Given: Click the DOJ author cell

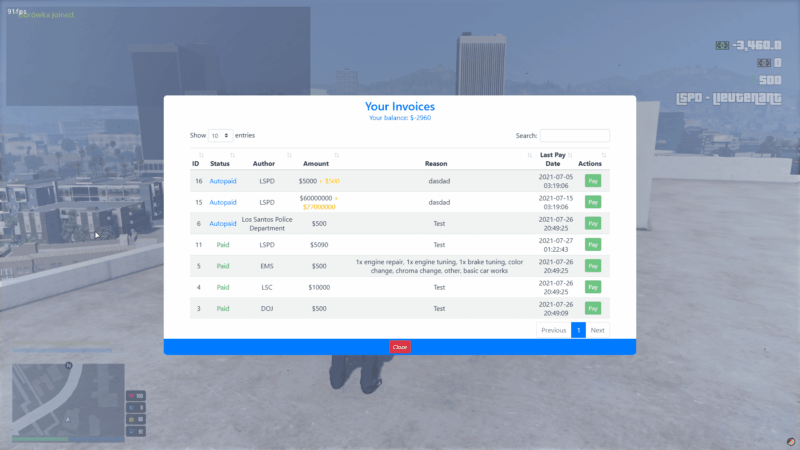Looking at the screenshot, I should point(267,309).
